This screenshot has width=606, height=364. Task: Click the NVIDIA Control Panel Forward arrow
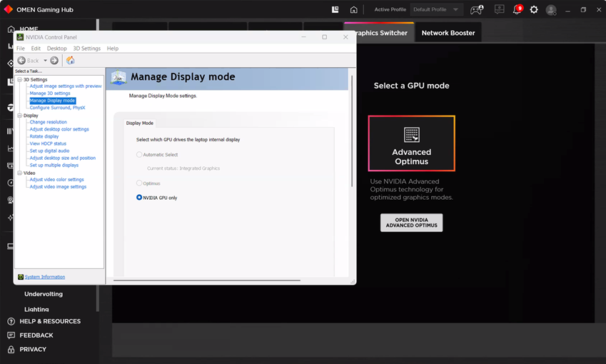[x=54, y=60]
